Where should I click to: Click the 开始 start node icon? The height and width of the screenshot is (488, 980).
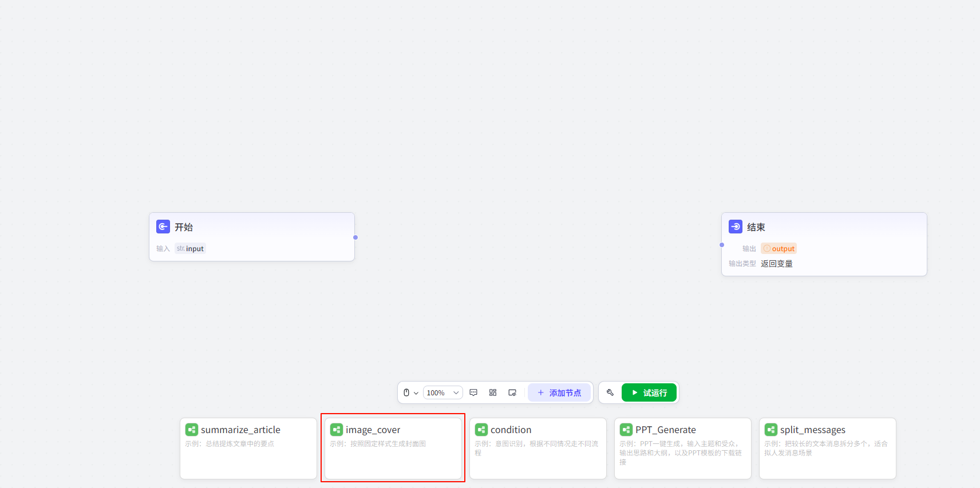click(163, 227)
